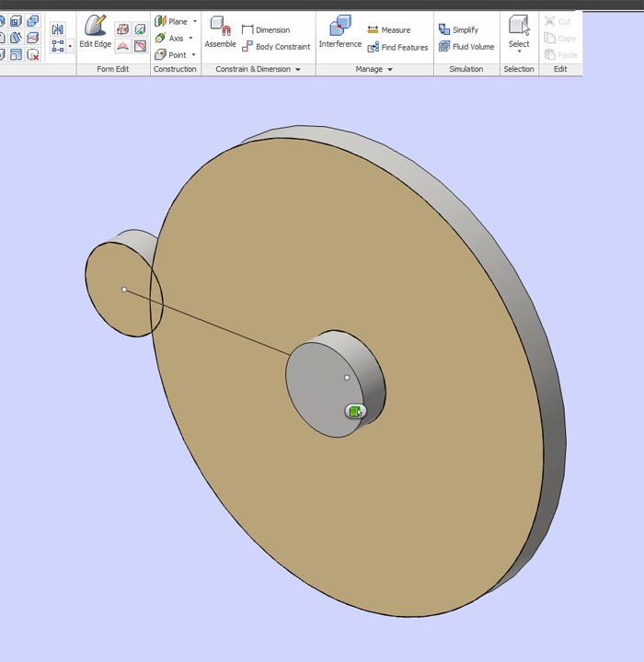The image size is (644, 662).
Task: Click the red-diagonal square Form Edit icon
Action: [140, 46]
